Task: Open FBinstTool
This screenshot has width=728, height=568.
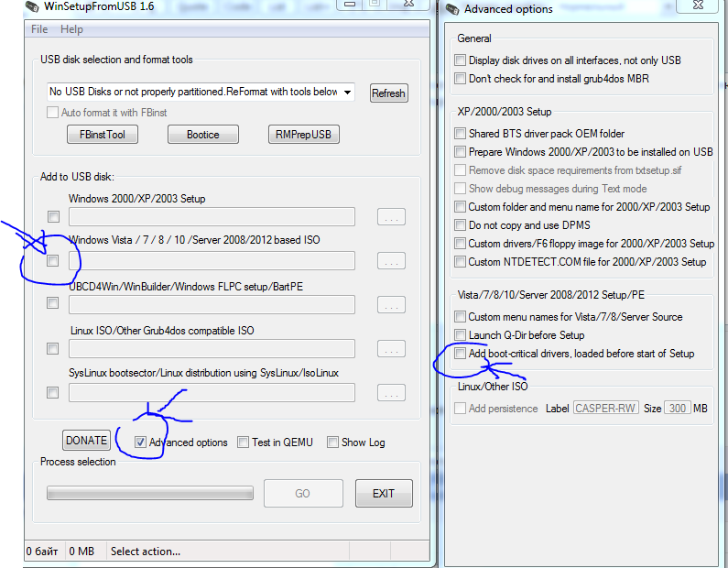Action: click(103, 135)
